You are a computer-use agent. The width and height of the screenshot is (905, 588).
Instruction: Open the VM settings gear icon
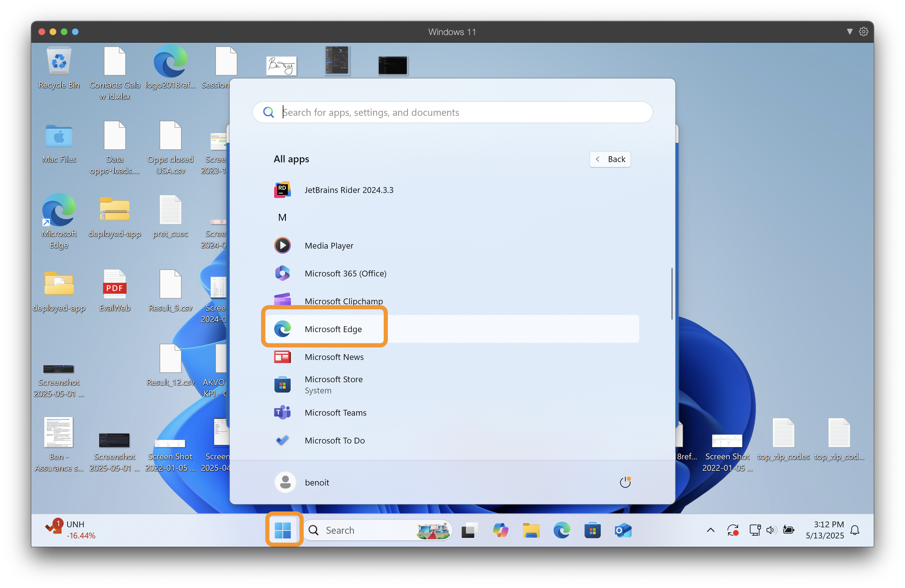click(x=863, y=31)
